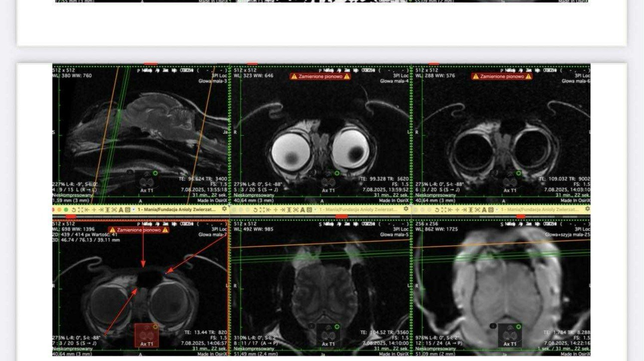This screenshot has height=361, width=644.
Task: Click the letter A icon in Glowa mala-7 toolbar
Action: [x=121, y=210]
